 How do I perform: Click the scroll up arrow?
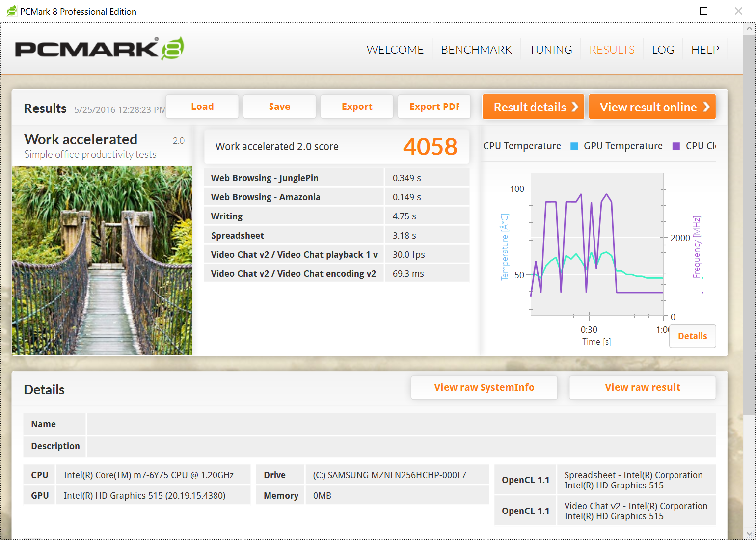(749, 28)
